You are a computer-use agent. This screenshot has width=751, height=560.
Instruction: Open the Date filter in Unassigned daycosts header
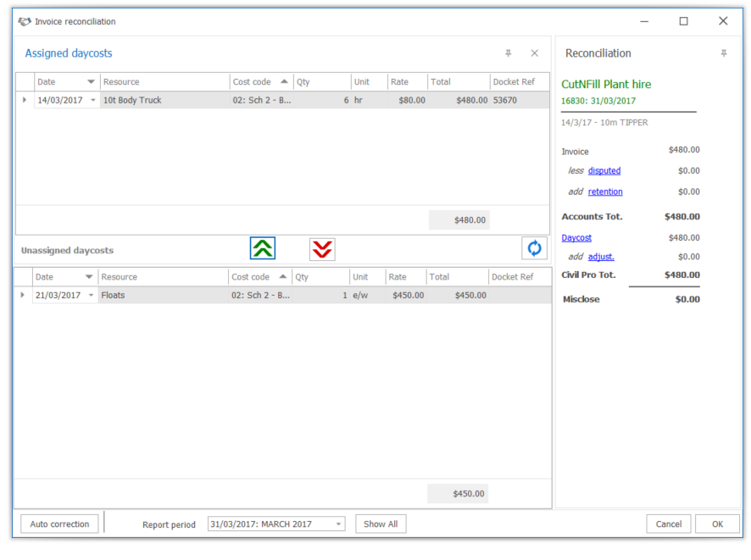click(x=89, y=277)
